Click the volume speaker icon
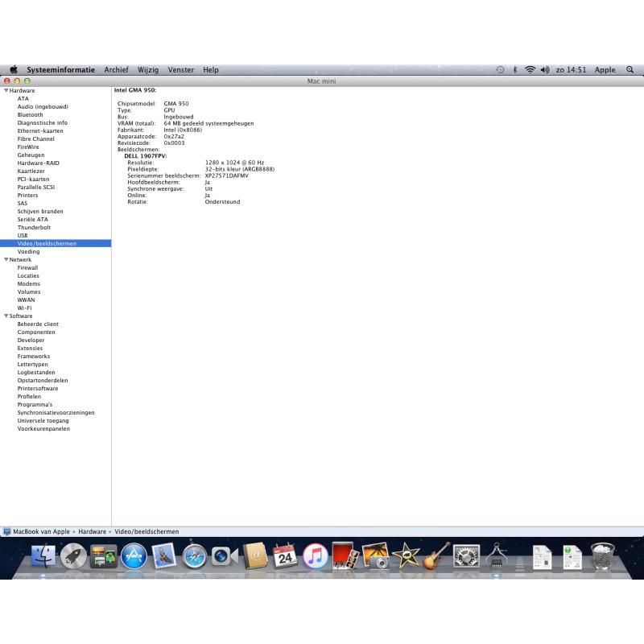The height and width of the screenshot is (644, 644). coord(545,70)
